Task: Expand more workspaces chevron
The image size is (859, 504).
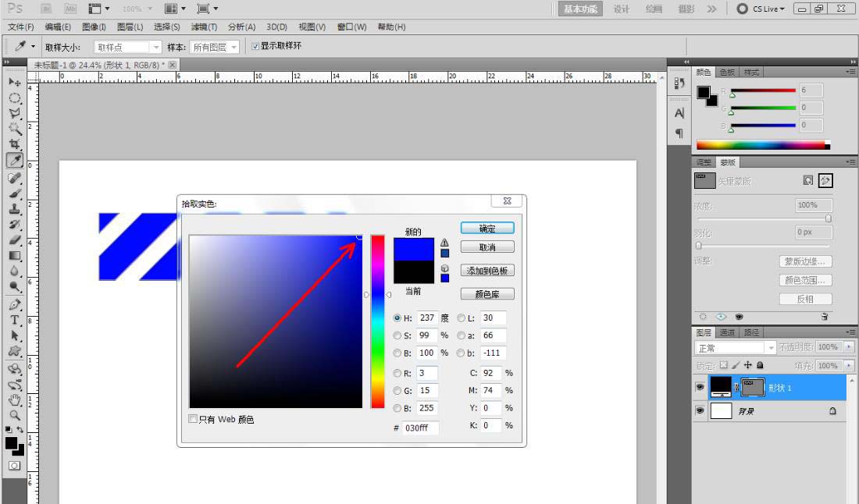Action: (711, 9)
